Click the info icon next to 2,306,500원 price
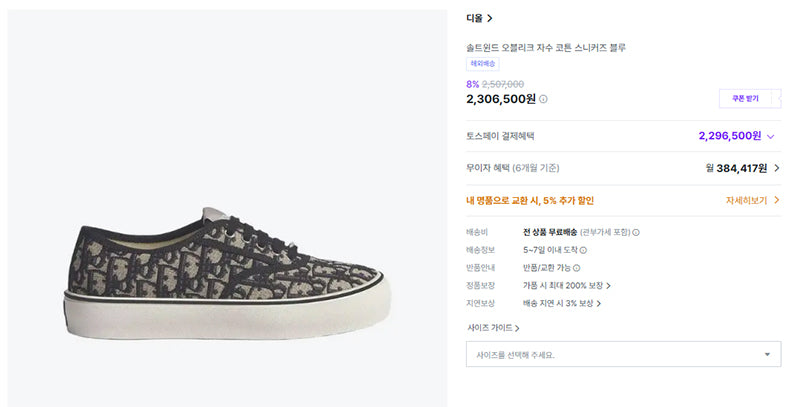 coord(543,99)
